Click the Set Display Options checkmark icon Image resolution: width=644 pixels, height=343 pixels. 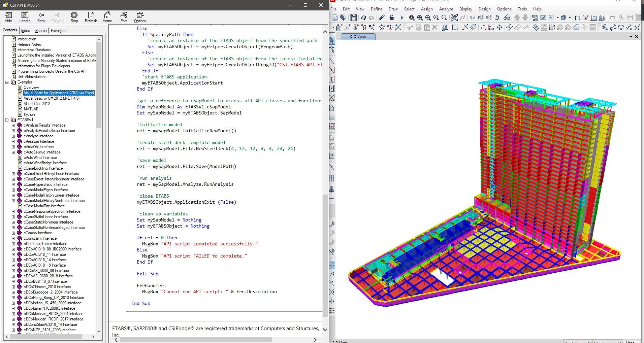point(543,18)
